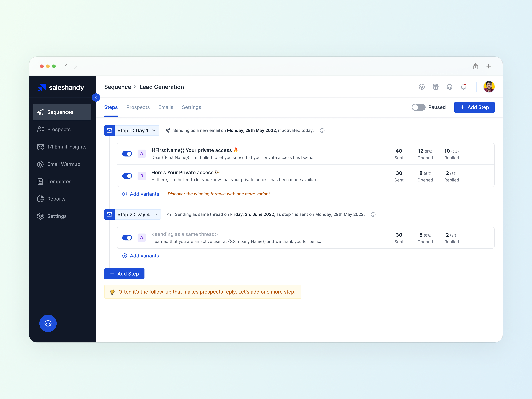Expand the Step 2 Day 4 dropdown
The height and width of the screenshot is (399, 532).
pos(156,214)
